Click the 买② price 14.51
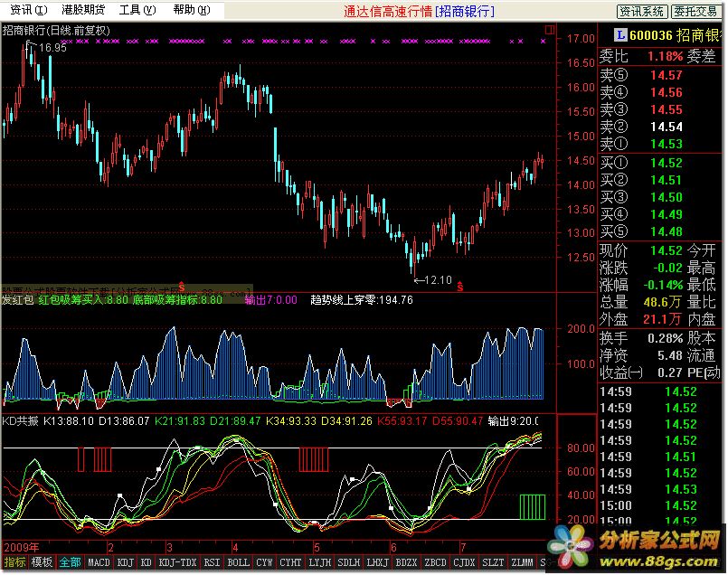Image resolution: width=728 pixels, height=575 pixels. [666, 180]
